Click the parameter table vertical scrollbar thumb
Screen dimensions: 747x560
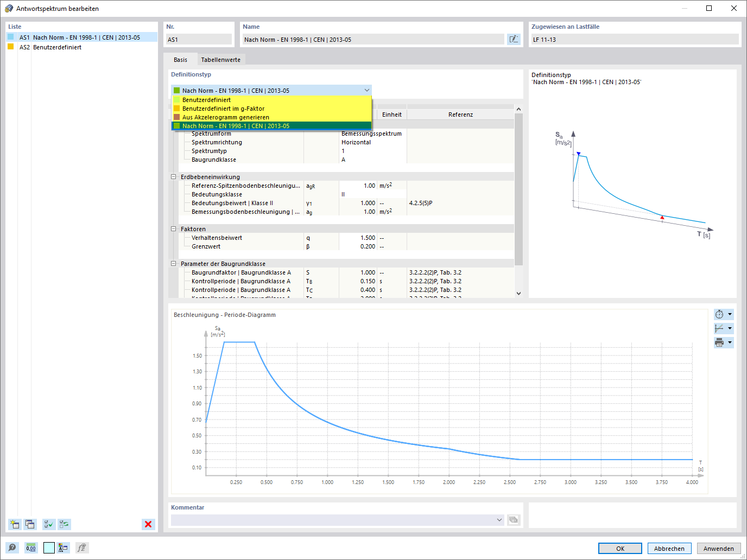point(518,189)
